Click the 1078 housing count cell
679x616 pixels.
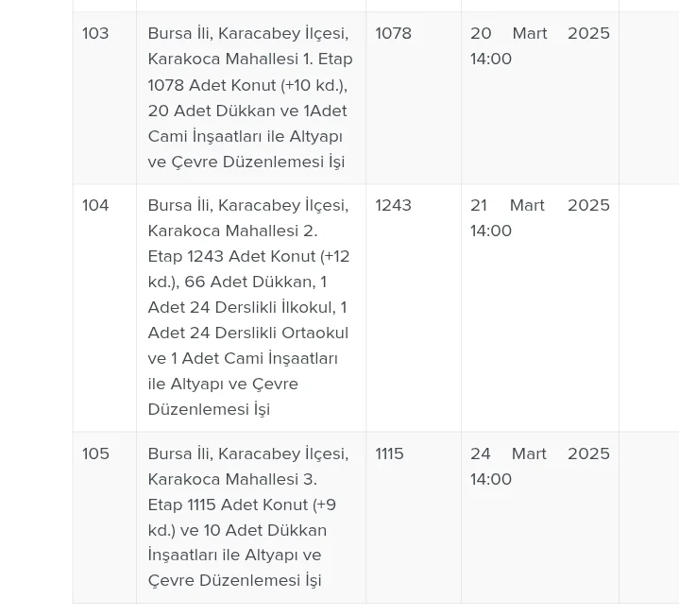394,34
